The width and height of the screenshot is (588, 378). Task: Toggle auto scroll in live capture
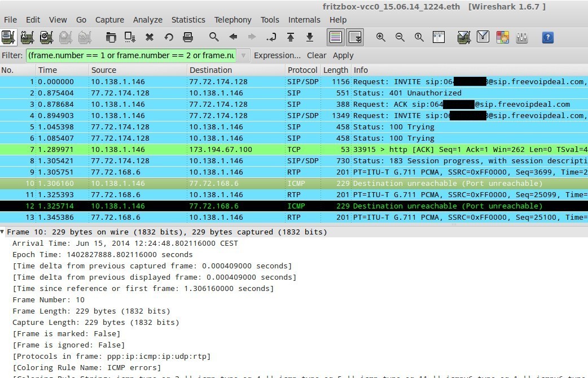click(x=355, y=37)
